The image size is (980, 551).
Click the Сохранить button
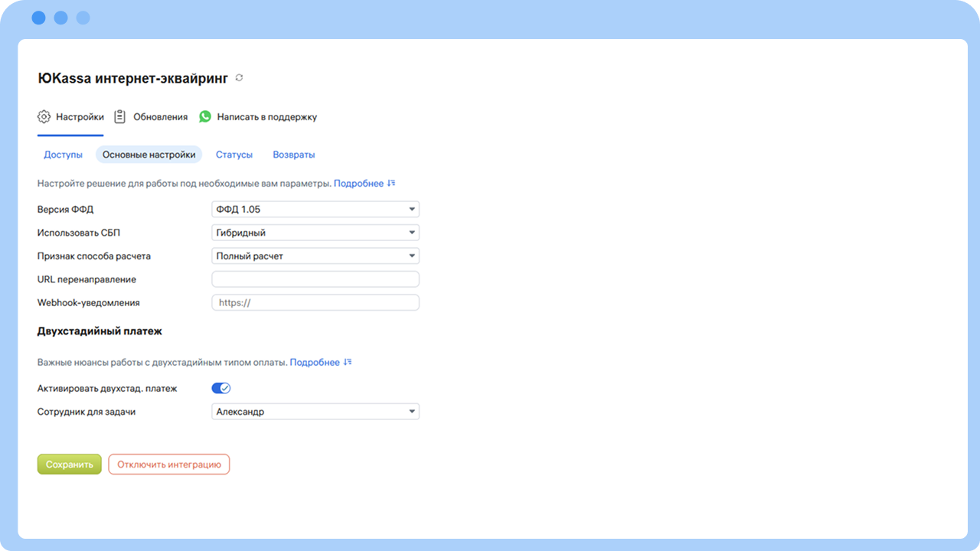point(70,465)
